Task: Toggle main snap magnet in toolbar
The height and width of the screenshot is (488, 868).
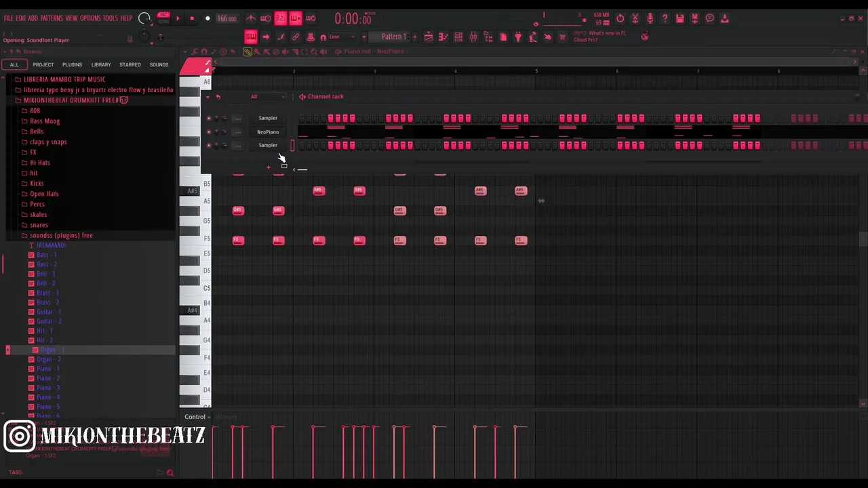Action: tap(323, 37)
